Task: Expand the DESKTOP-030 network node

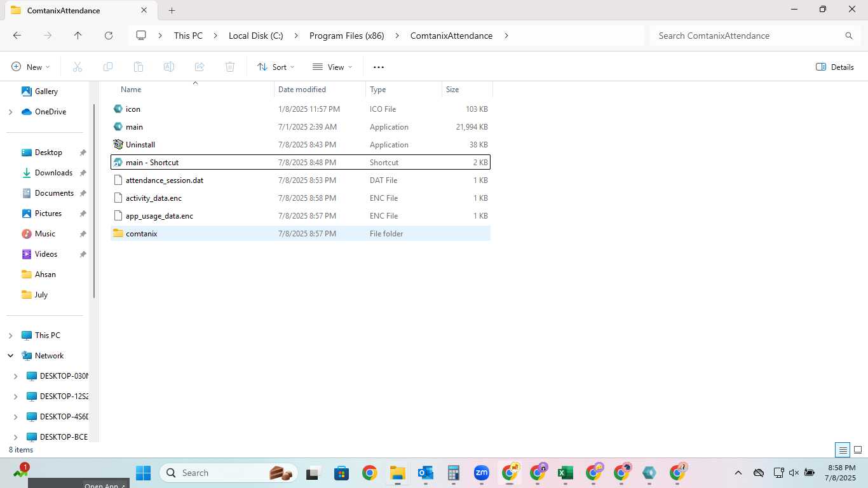Action: pyautogui.click(x=16, y=376)
